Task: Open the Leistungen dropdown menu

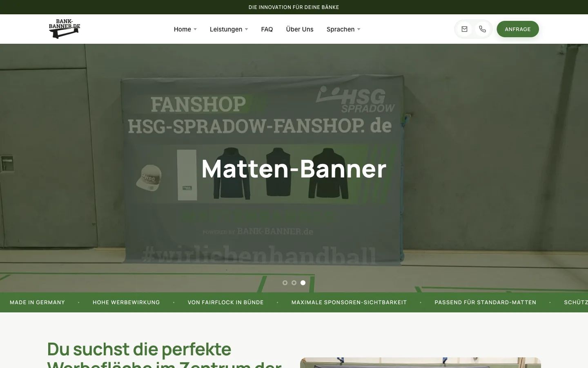Action: pyautogui.click(x=229, y=29)
